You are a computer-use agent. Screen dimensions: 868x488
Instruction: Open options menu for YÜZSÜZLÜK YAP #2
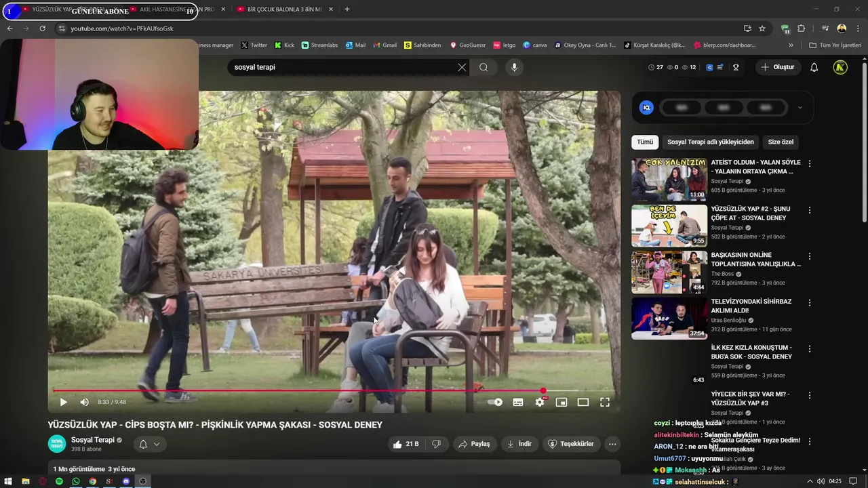coord(809,210)
